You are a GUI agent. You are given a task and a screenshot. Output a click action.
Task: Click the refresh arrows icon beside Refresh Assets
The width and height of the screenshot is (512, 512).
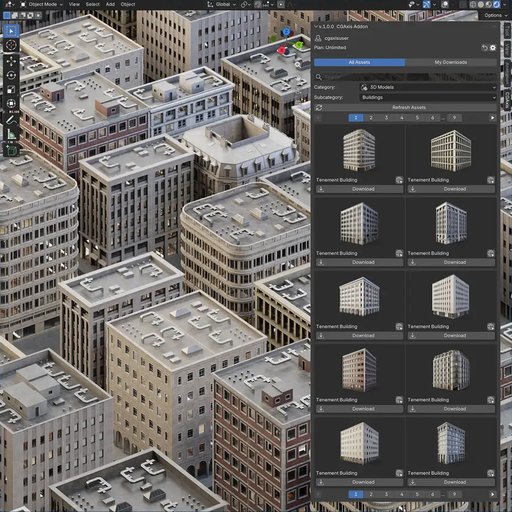(x=319, y=108)
